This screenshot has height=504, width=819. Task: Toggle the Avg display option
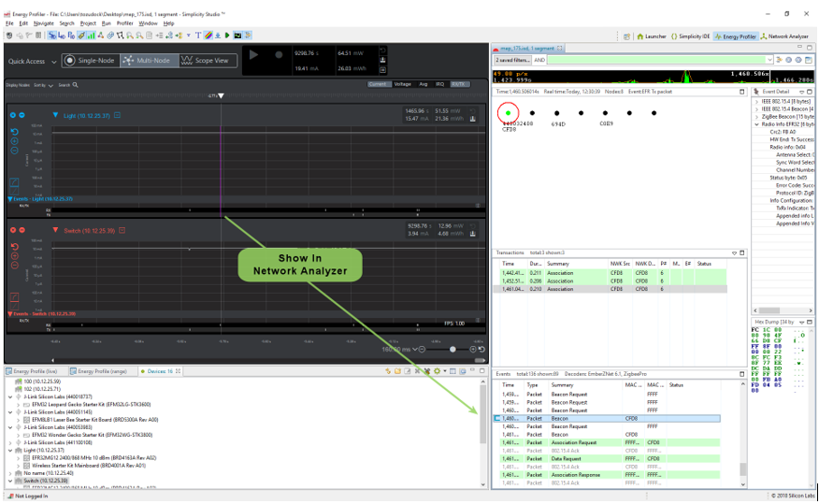click(x=424, y=84)
